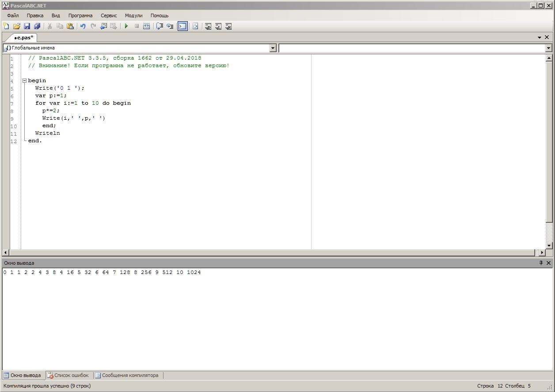555x392 pixels.
Task: Click the Строка 12 status indicator
Action: 490,386
